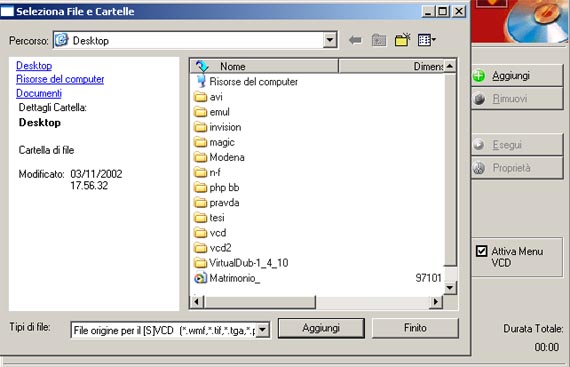Select the php bb folder icon
Image resolution: width=570 pixels, height=367 pixels.
point(200,187)
